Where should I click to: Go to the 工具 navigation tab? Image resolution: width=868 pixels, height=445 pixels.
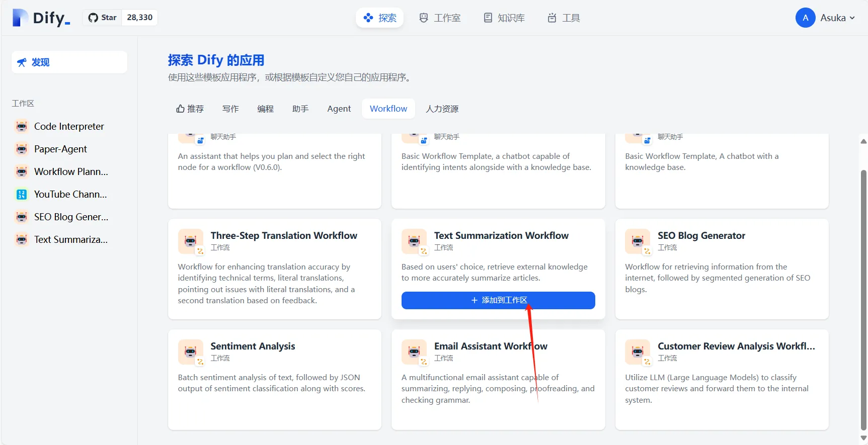point(564,18)
